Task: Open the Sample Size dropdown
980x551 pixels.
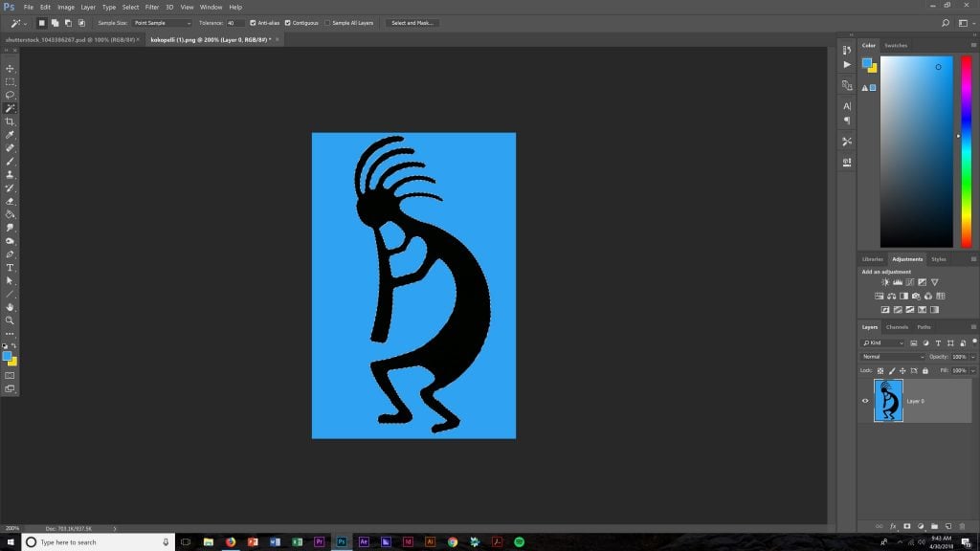Action: click(x=162, y=22)
